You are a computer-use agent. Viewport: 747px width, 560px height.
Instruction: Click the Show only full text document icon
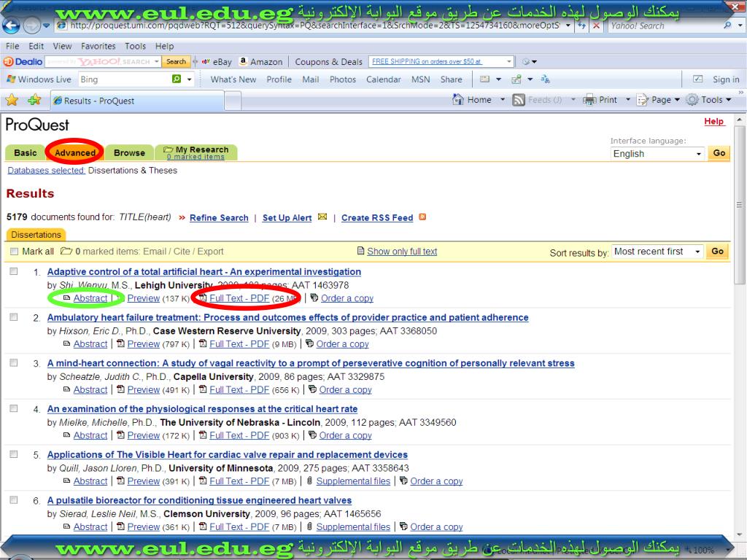pyautogui.click(x=360, y=251)
